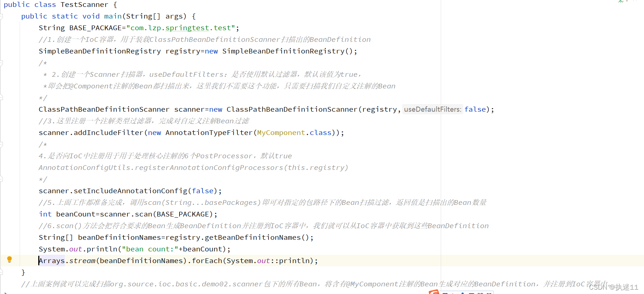Screen dimensions: 644x294
Task: Click the "bean count:" string literal
Action: pyautogui.click(x=150, y=249)
